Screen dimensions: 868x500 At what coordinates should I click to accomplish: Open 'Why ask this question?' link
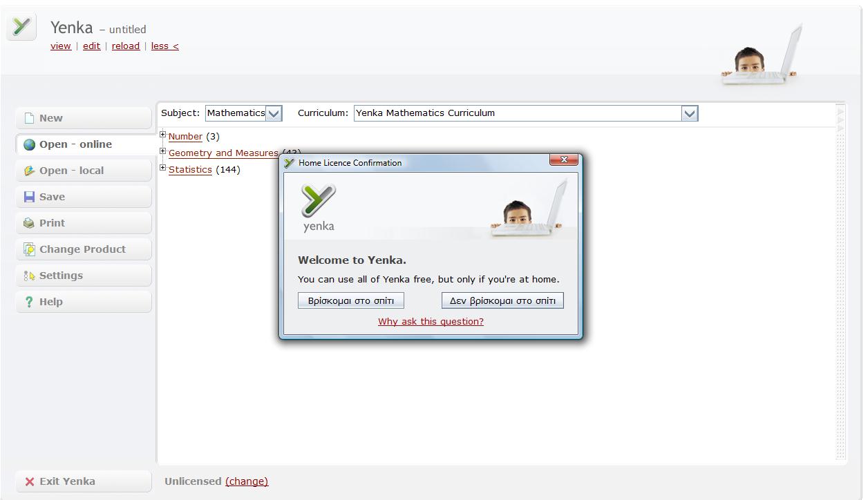click(x=431, y=322)
